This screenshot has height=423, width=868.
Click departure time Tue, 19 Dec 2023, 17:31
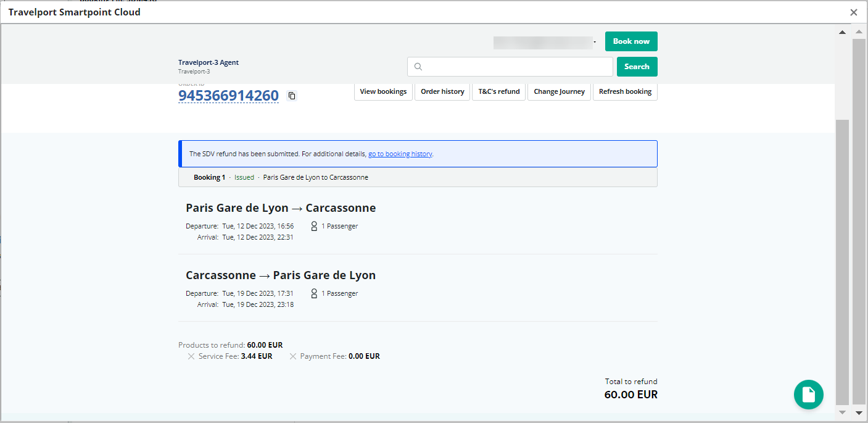[x=258, y=293]
